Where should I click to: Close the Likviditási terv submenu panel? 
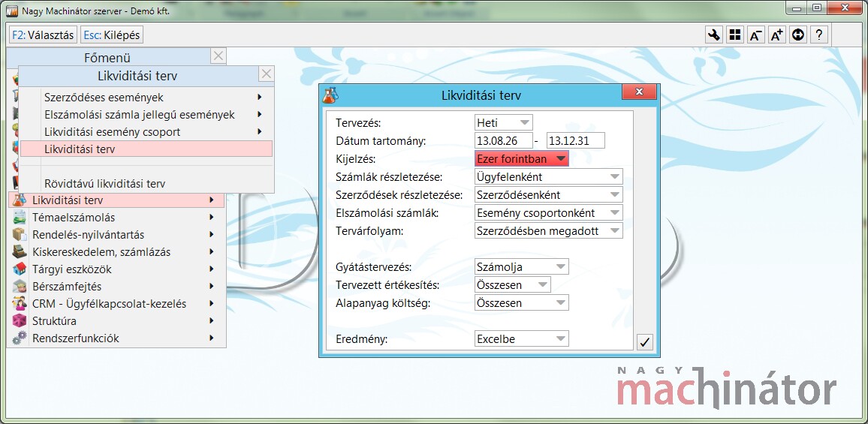267,74
